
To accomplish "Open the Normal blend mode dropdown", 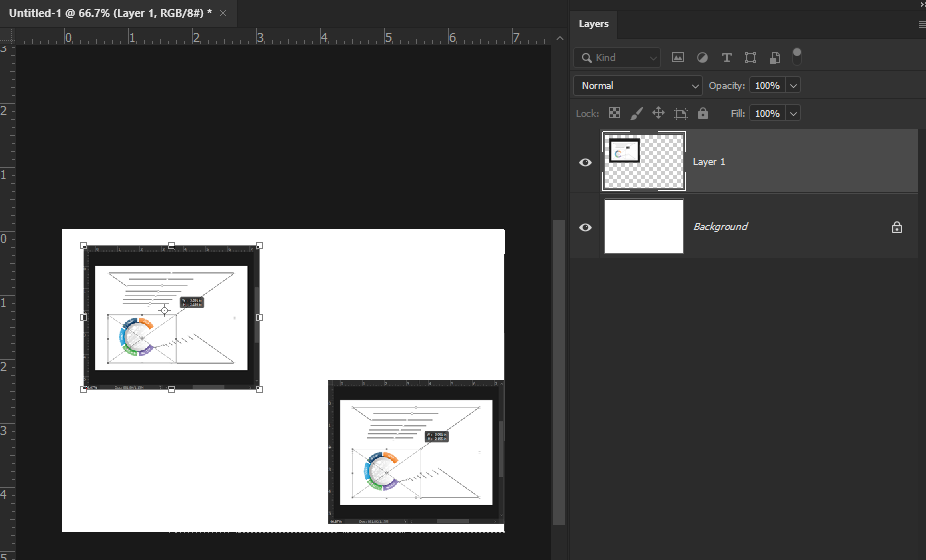I will pos(638,86).
